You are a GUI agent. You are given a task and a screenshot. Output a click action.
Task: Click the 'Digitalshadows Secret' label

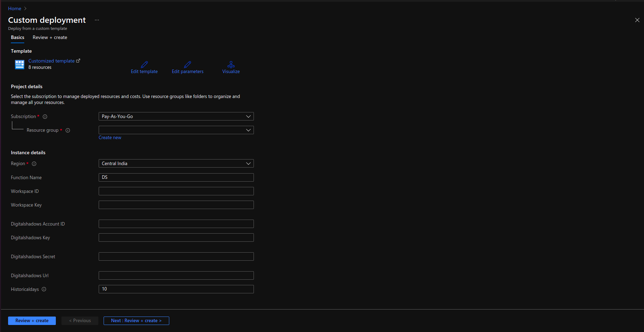[33, 257]
